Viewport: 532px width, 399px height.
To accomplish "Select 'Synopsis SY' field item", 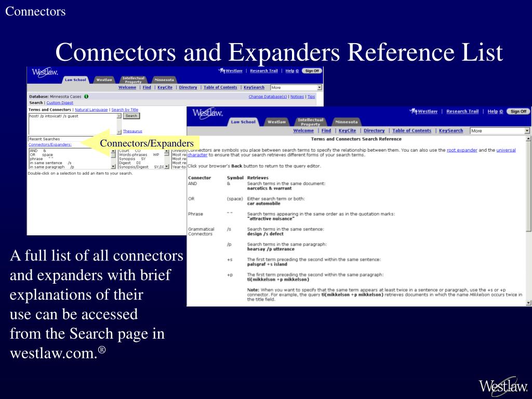I will pos(132,159).
